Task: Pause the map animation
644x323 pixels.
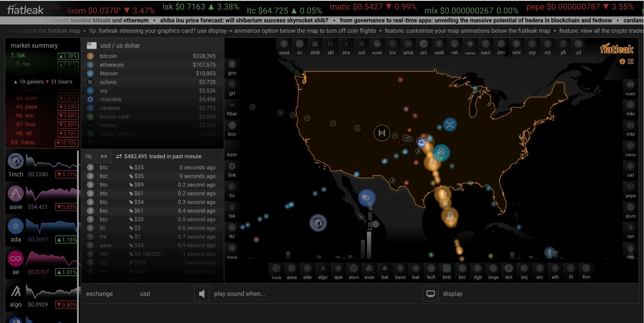Action: pyautogui.click(x=631, y=61)
